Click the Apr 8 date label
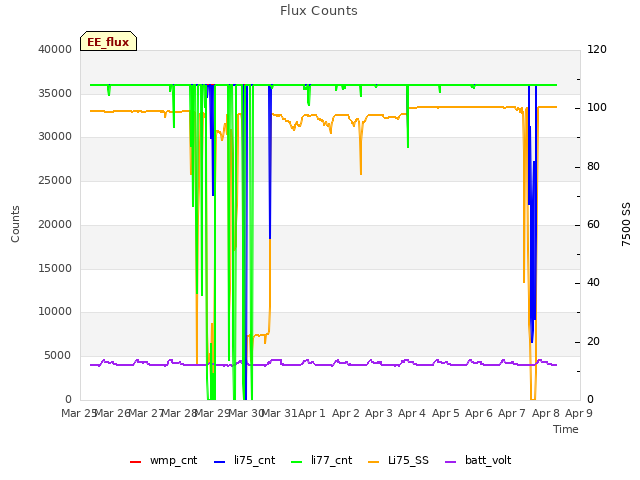Screen dimensions: 640x480 (x=546, y=413)
